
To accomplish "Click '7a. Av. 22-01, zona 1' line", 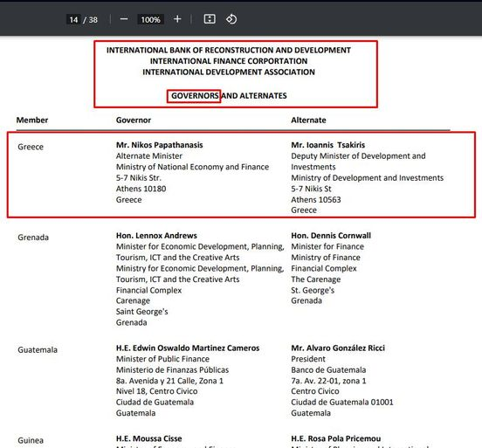I will [328, 381].
